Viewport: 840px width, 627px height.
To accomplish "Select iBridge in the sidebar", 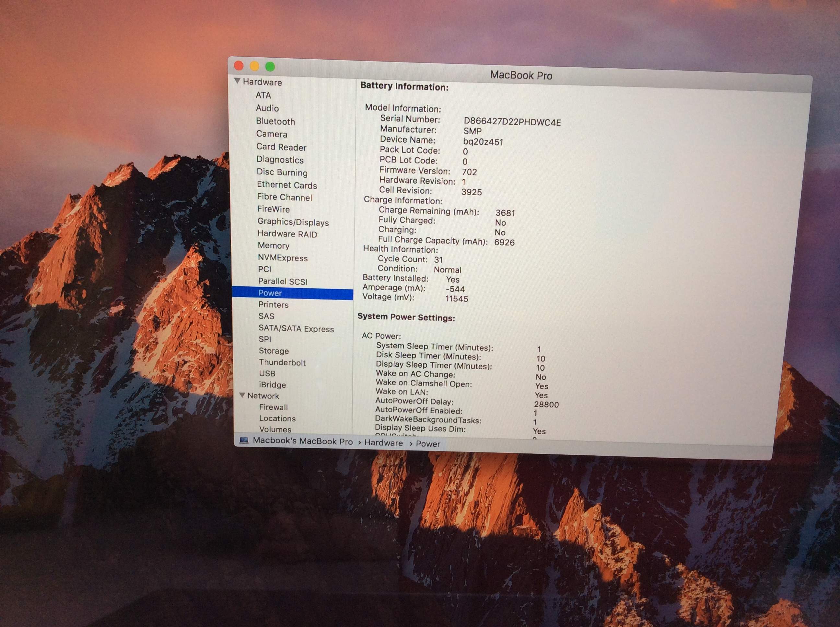I will pyautogui.click(x=273, y=385).
